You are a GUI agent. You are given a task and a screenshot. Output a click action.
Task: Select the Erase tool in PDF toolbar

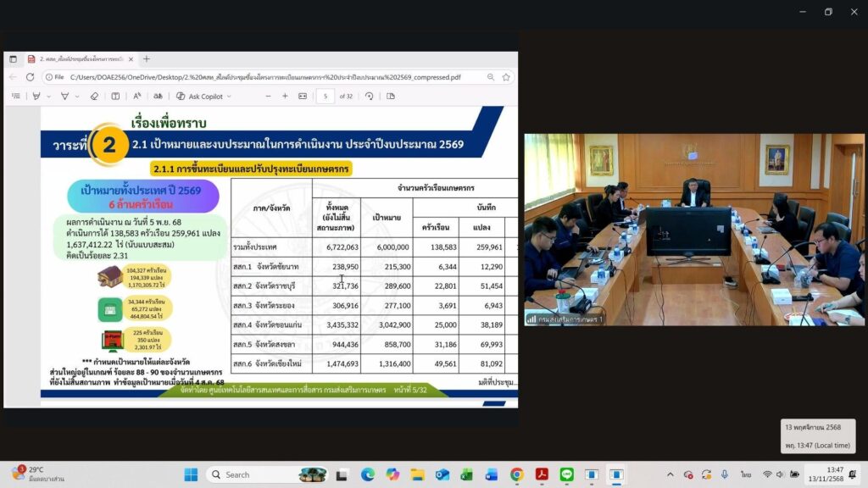[x=92, y=97]
